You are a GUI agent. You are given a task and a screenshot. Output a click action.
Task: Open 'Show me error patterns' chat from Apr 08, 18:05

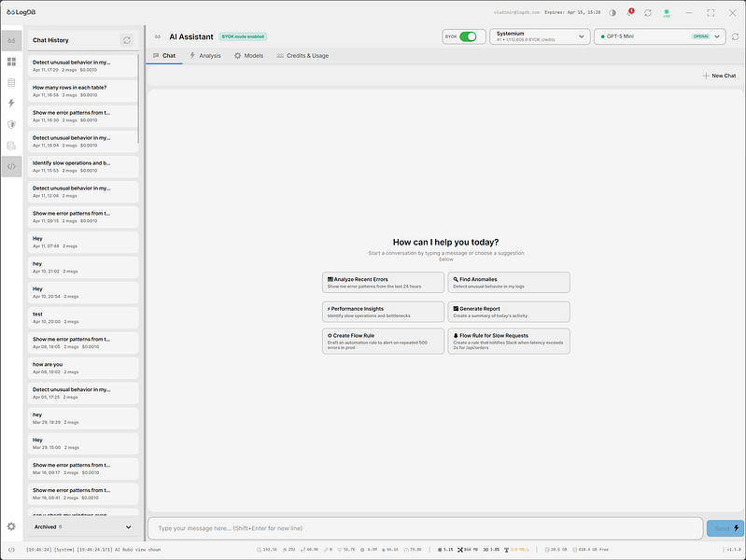(83, 343)
